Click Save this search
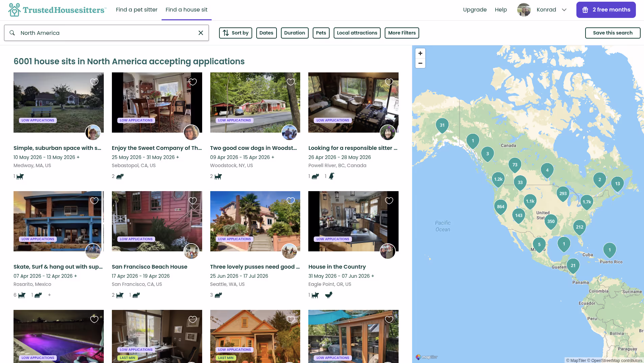The height and width of the screenshot is (363, 644). point(613,33)
